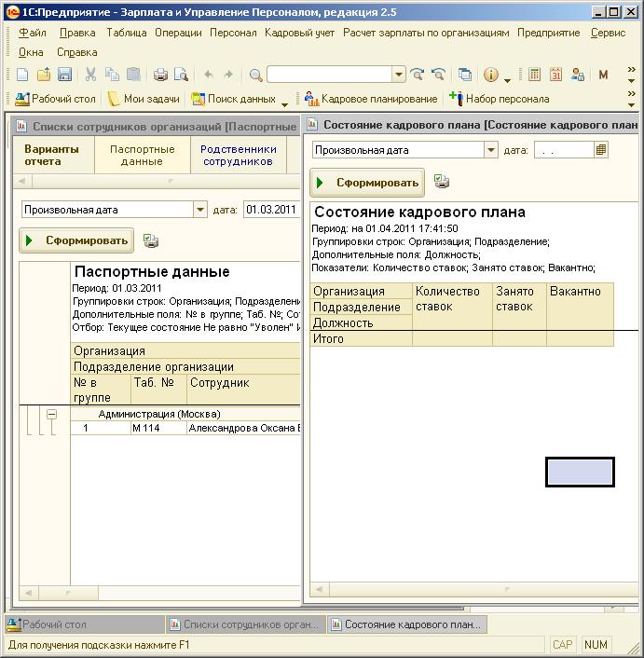The image size is (644, 658).
Task: Open the Файл menu
Action: click(x=33, y=33)
